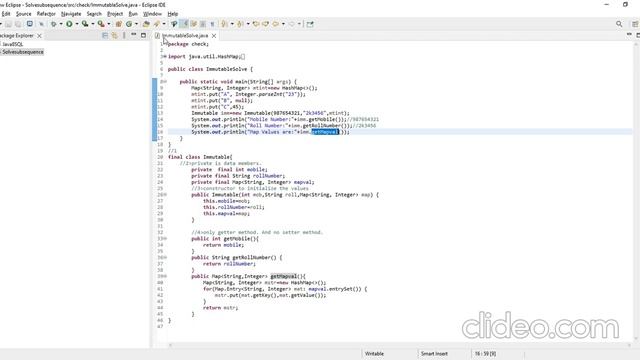Go to Last Edit Location icon
The image size is (640, 360).
(x=256, y=24)
